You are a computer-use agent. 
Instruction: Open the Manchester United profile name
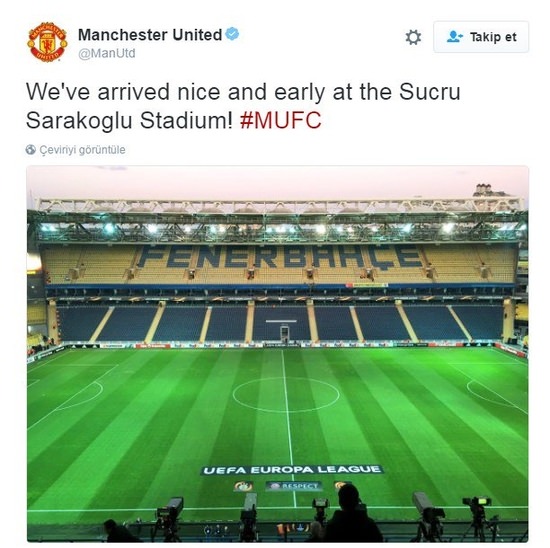(150, 35)
